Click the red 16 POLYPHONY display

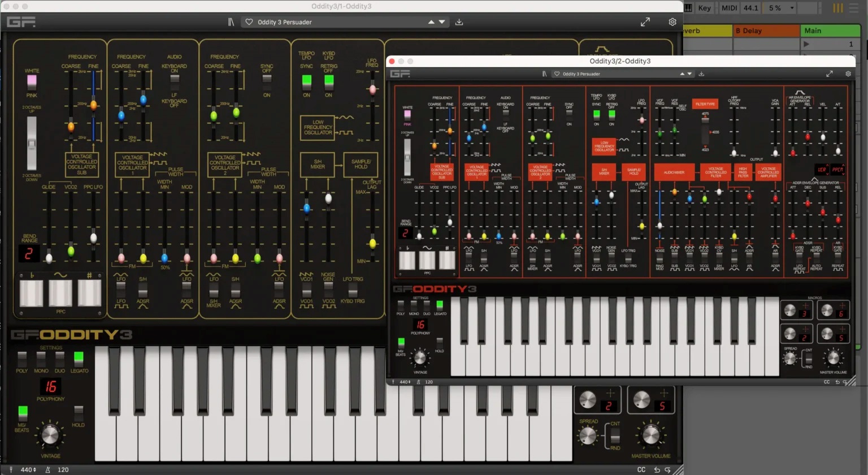point(50,386)
